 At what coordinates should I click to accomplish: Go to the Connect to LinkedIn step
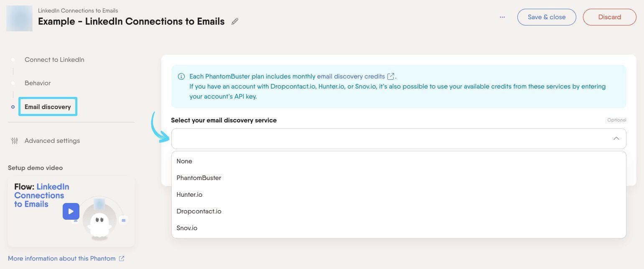click(54, 60)
